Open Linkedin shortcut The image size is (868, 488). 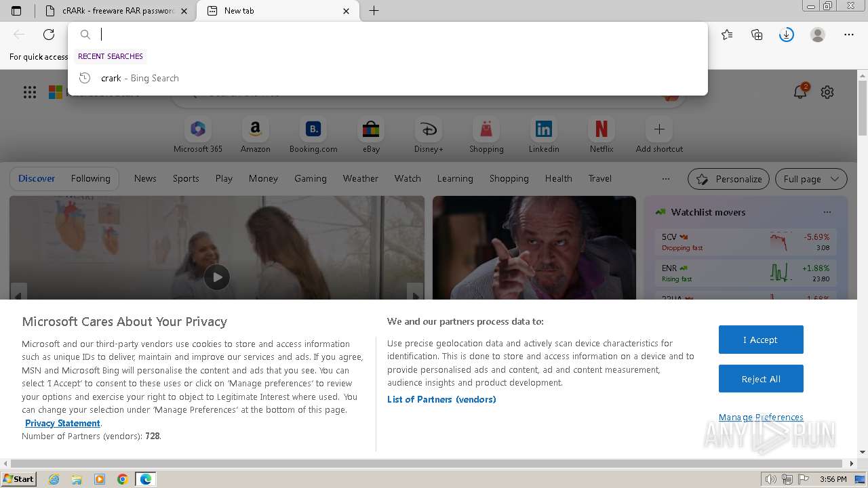click(x=544, y=136)
